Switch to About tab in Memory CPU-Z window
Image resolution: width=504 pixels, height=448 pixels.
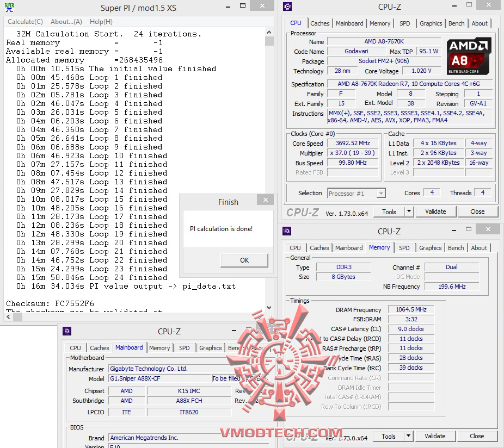[479, 248]
